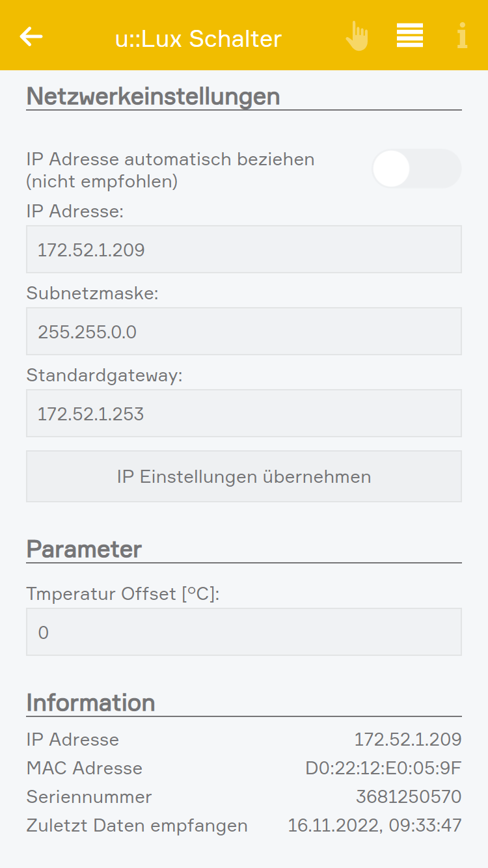Tap the hand touch icon in header
The width and height of the screenshot is (488, 868).
click(x=357, y=36)
